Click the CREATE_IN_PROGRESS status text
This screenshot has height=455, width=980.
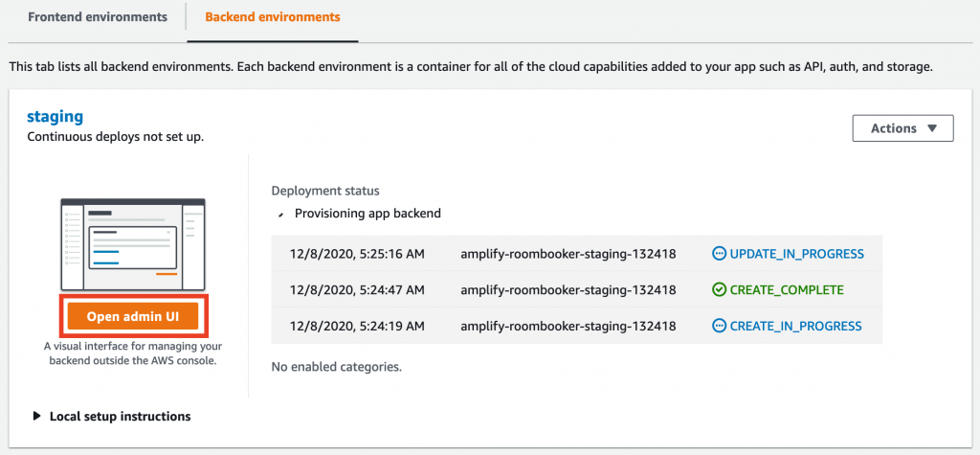795,326
